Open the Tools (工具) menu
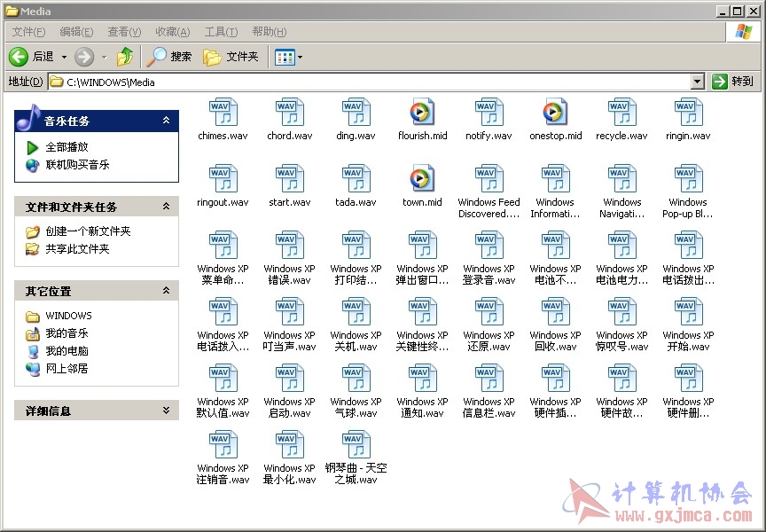This screenshot has height=532, width=766. (x=221, y=32)
